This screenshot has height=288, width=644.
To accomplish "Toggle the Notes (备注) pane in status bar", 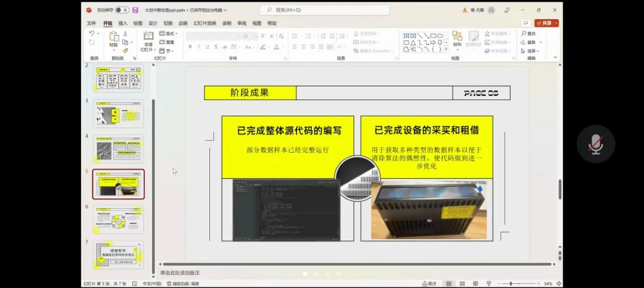I will [x=429, y=283].
